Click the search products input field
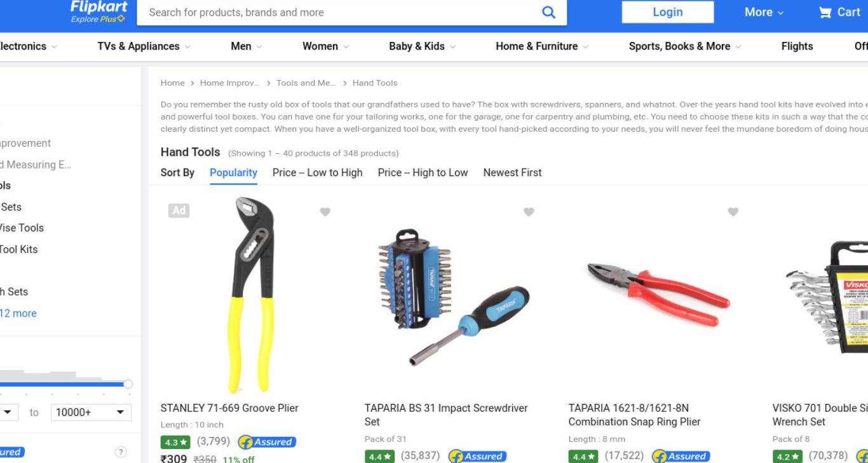 tap(337, 12)
